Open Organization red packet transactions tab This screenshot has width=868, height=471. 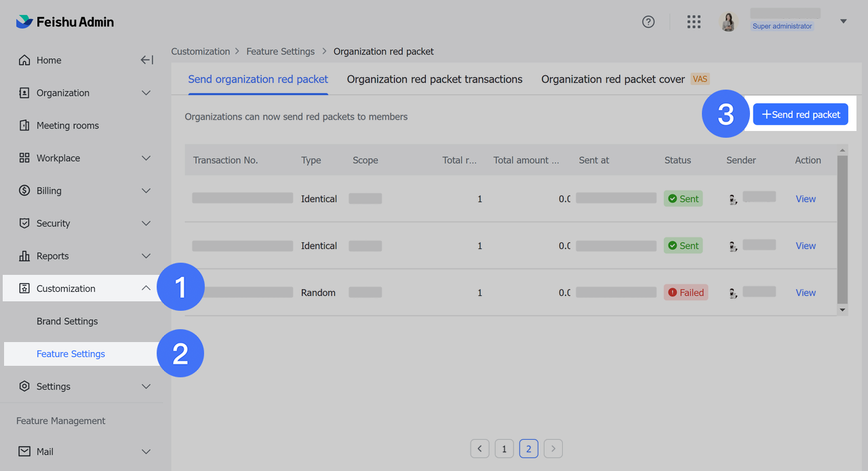coord(435,79)
